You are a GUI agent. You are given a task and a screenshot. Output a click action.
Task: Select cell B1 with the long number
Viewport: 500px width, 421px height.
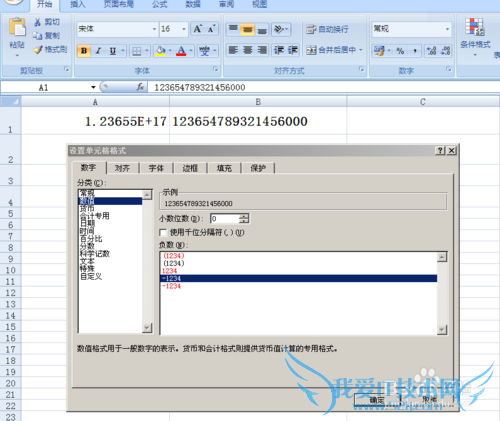[258, 121]
